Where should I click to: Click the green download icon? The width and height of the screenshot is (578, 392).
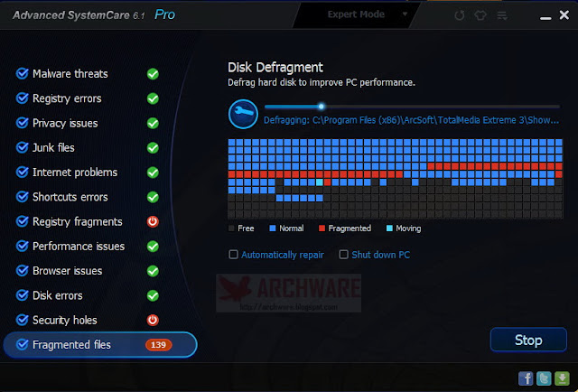562,378
